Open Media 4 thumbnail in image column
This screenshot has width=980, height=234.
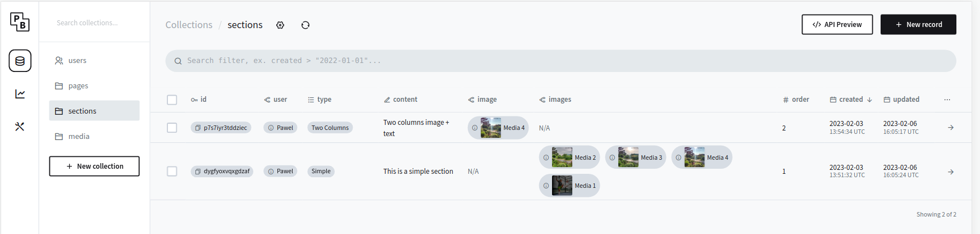click(491, 128)
